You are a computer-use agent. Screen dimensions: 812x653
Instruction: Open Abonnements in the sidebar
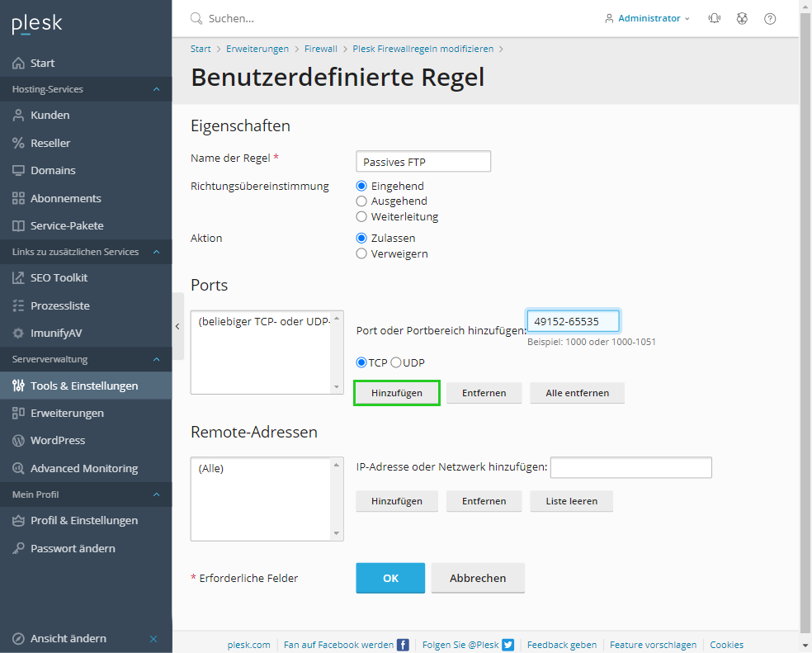click(86, 198)
